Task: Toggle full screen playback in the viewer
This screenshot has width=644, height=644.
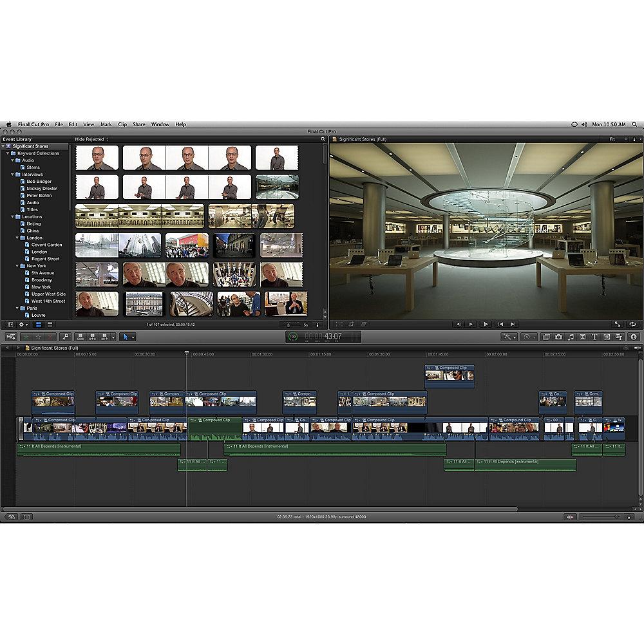Action: 617,324
